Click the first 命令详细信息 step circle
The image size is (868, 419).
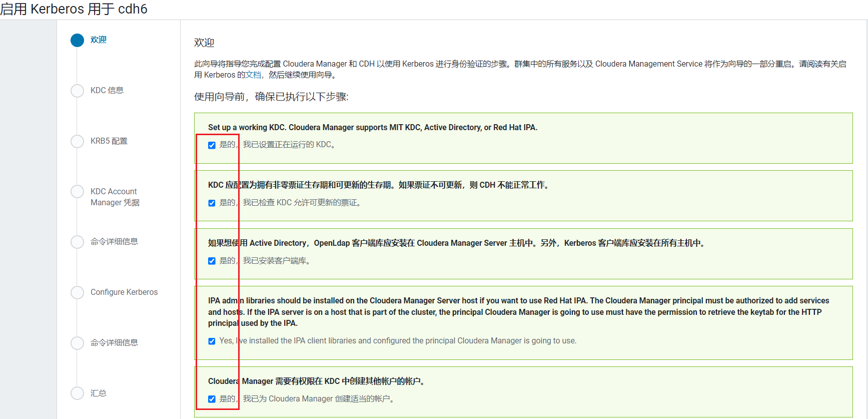[x=77, y=242]
